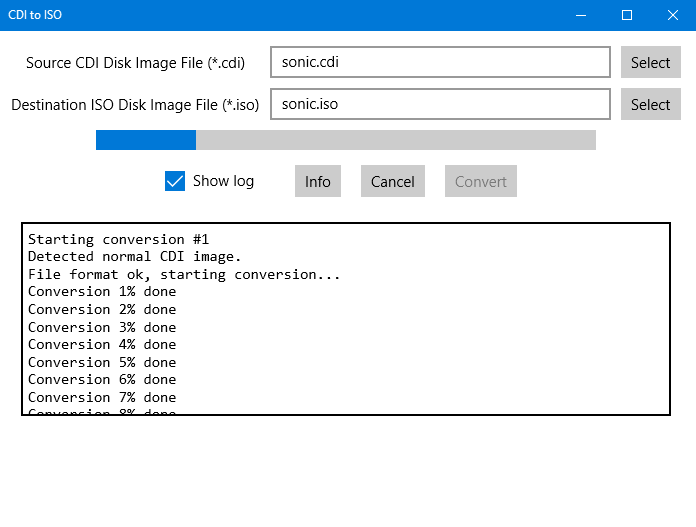Close the CDI to ISO window
Screen dimensions: 696x527
tap(673, 15)
